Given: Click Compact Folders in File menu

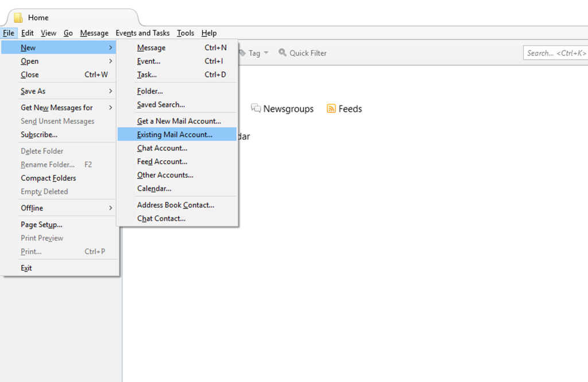Looking at the screenshot, I should [x=59, y=178].
